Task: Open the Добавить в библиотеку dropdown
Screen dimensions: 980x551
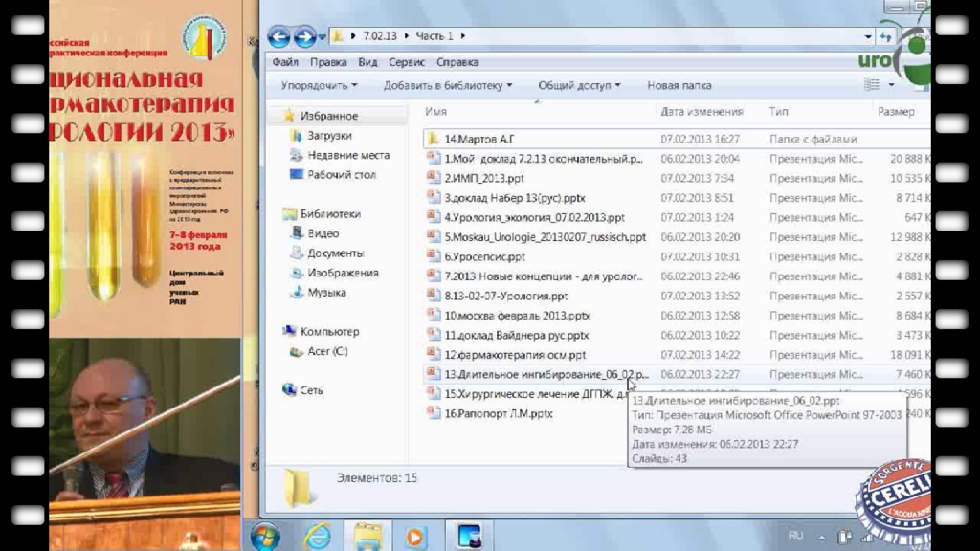Action: coord(447,85)
